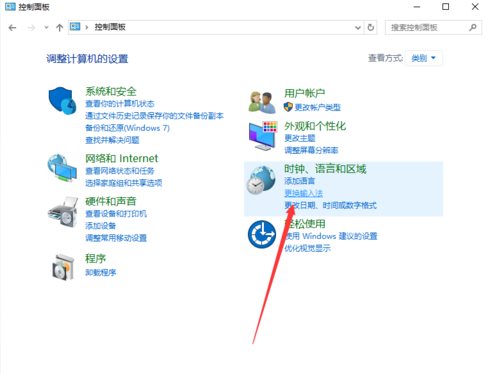The width and height of the screenshot is (488, 374).
Task: Open 更改帐户类型 link
Action: coord(318,107)
